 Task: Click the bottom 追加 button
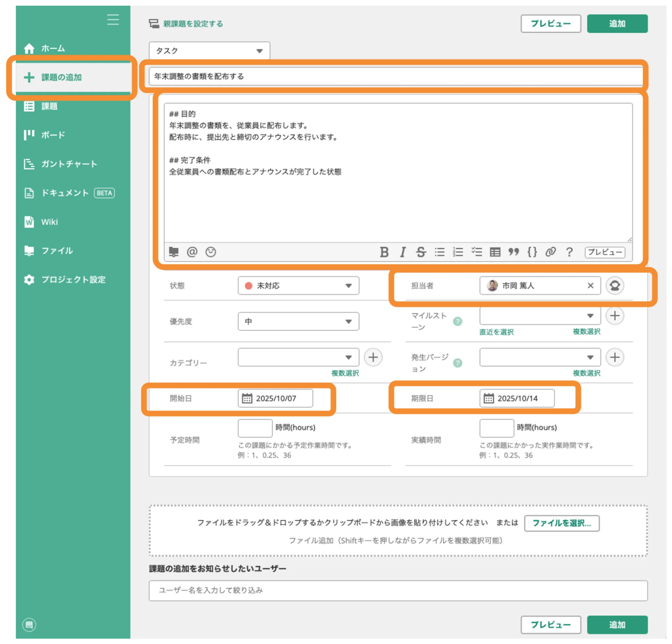pyautogui.click(x=617, y=625)
